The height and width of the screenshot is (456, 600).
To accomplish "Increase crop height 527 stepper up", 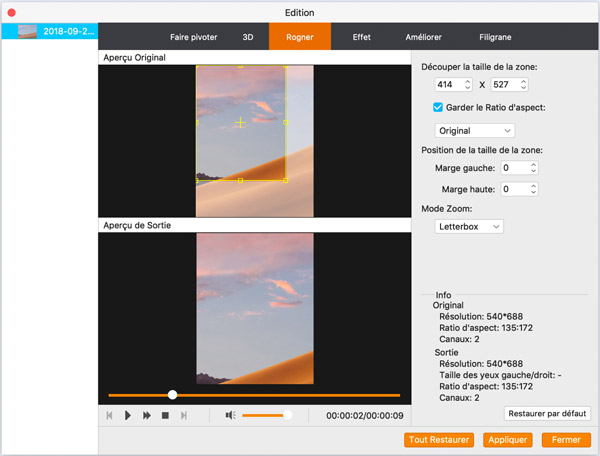I will pos(523,81).
